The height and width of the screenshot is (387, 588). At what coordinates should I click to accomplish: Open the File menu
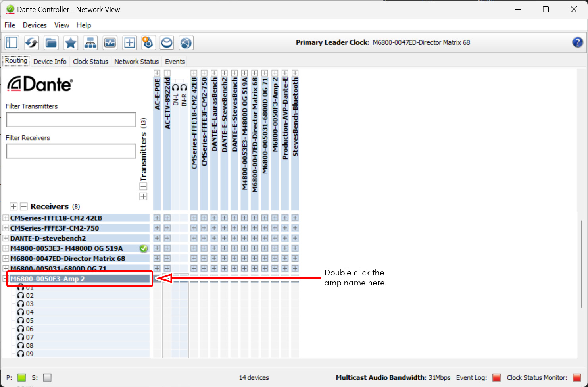coord(10,25)
